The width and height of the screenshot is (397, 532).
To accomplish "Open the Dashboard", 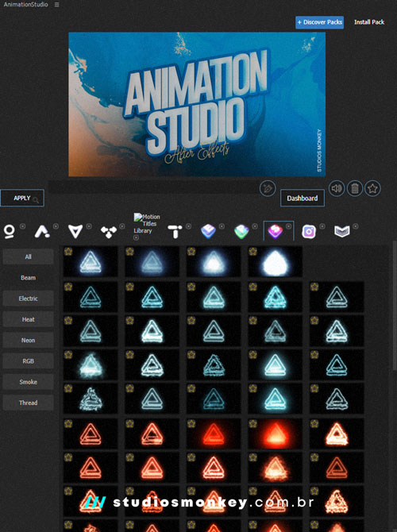I will click(302, 199).
